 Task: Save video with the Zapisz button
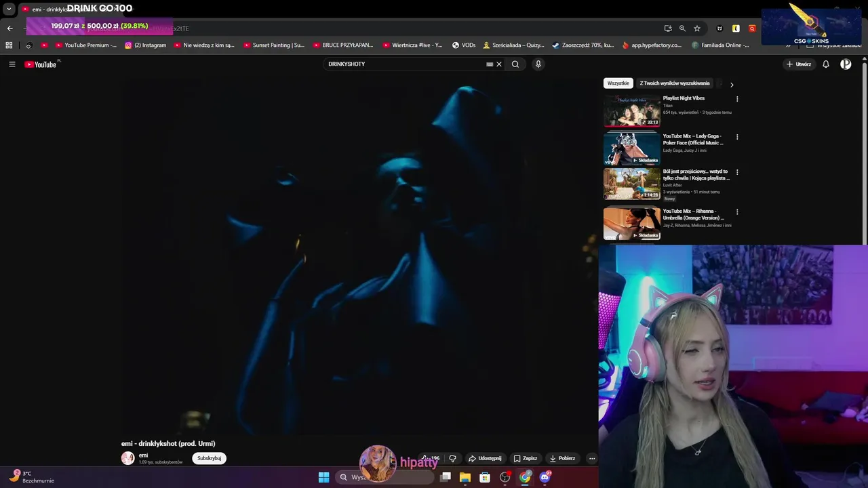point(526,458)
